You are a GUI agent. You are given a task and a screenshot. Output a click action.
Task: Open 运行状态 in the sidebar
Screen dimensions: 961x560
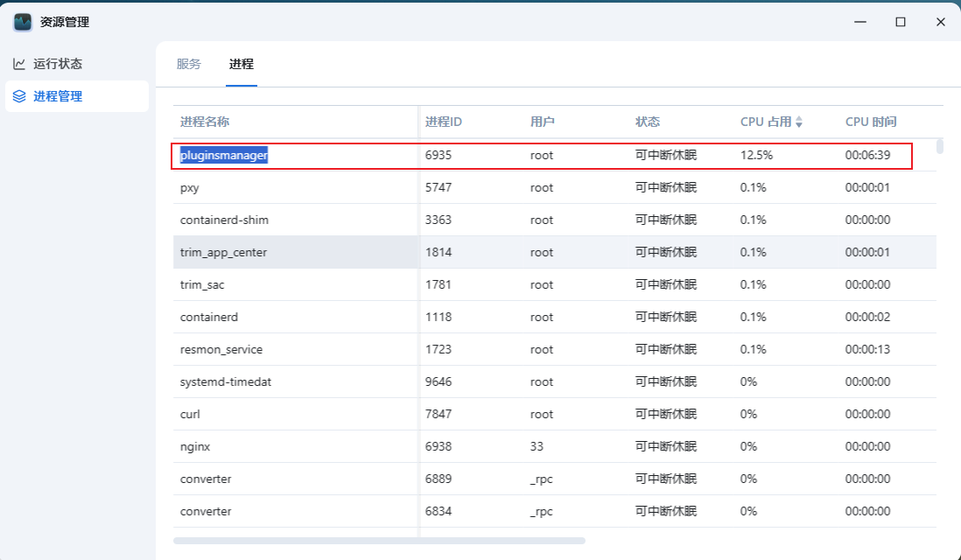pos(58,64)
